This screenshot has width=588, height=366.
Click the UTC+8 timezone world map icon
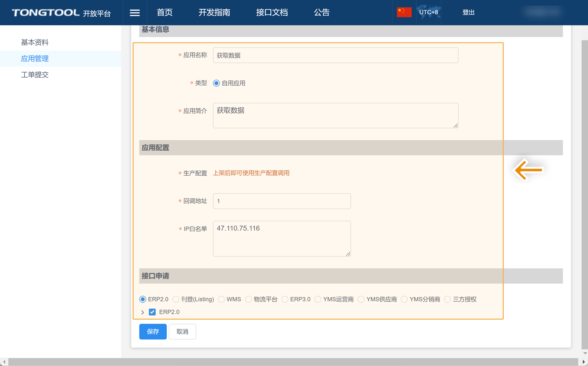pos(429,12)
